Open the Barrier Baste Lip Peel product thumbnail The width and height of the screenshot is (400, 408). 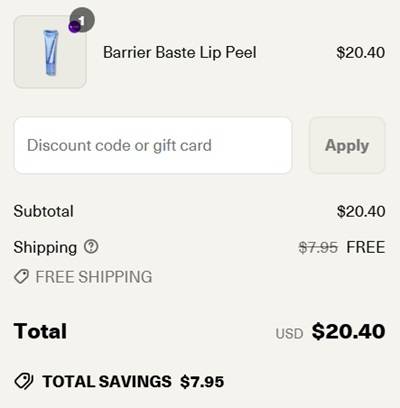[50, 52]
